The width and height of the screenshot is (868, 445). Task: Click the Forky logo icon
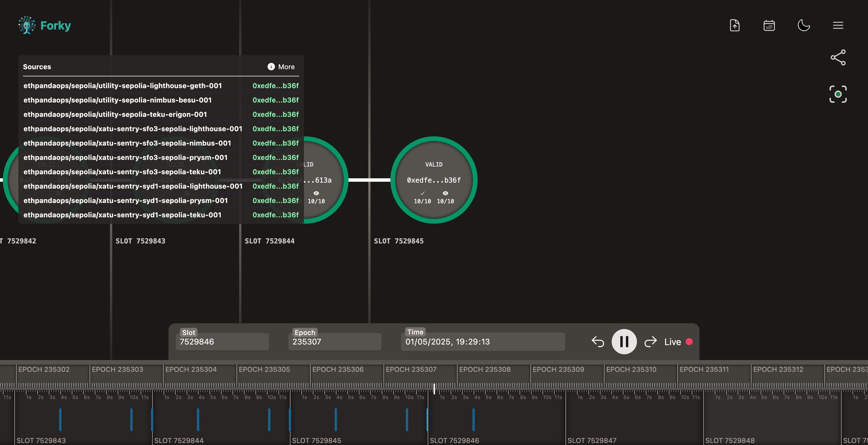(x=27, y=25)
